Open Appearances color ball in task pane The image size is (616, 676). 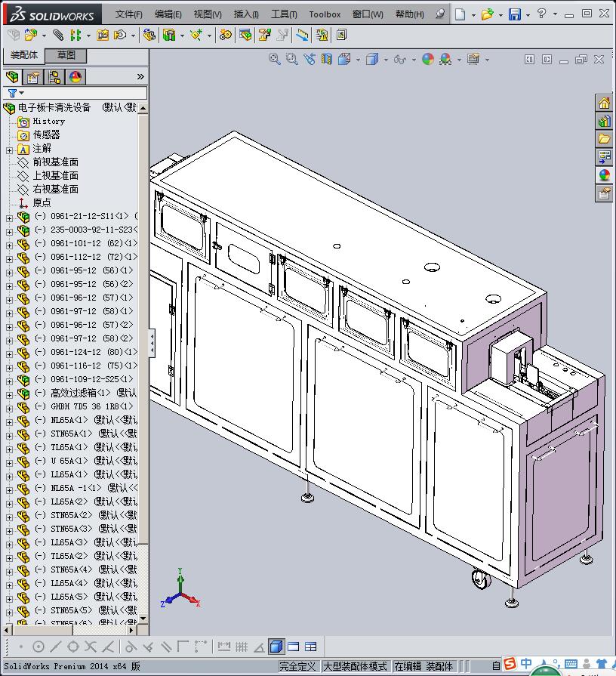pyautogui.click(x=604, y=175)
